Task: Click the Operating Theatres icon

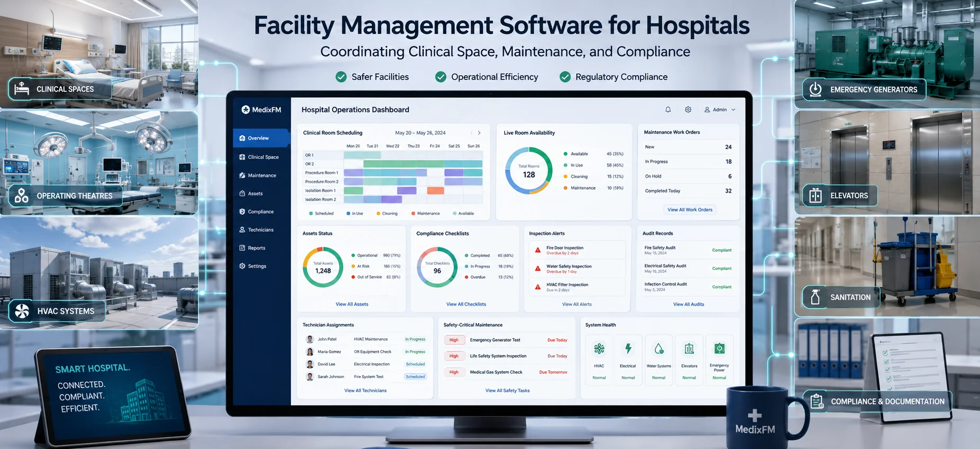Action: point(22,196)
